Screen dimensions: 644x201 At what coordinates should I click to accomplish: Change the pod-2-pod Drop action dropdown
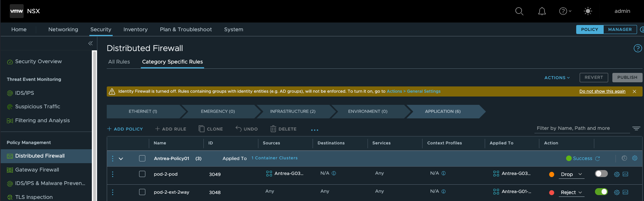click(x=571, y=174)
